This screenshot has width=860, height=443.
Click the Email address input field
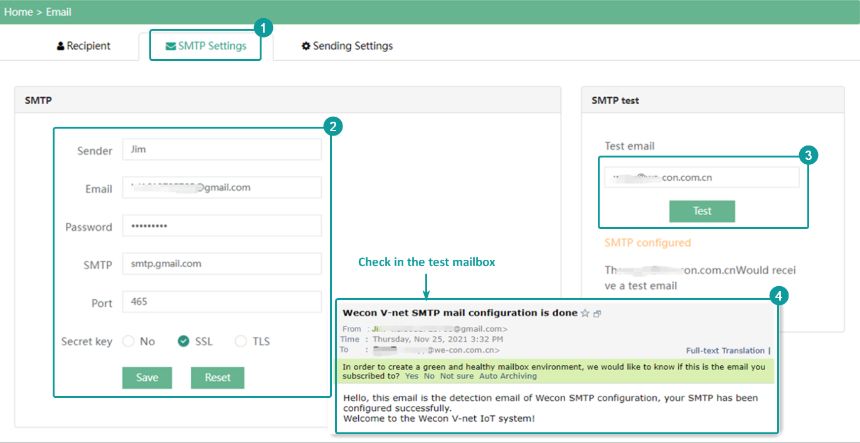pyautogui.click(x=222, y=188)
